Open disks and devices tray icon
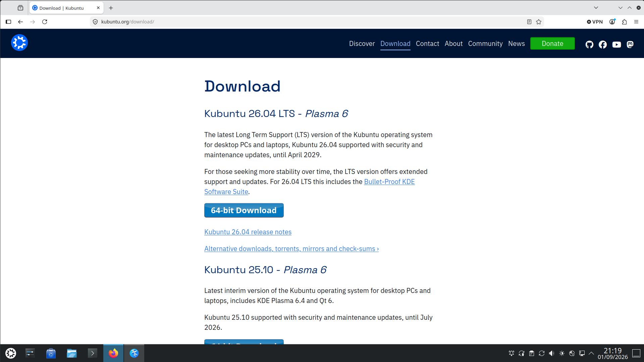 [572, 353]
